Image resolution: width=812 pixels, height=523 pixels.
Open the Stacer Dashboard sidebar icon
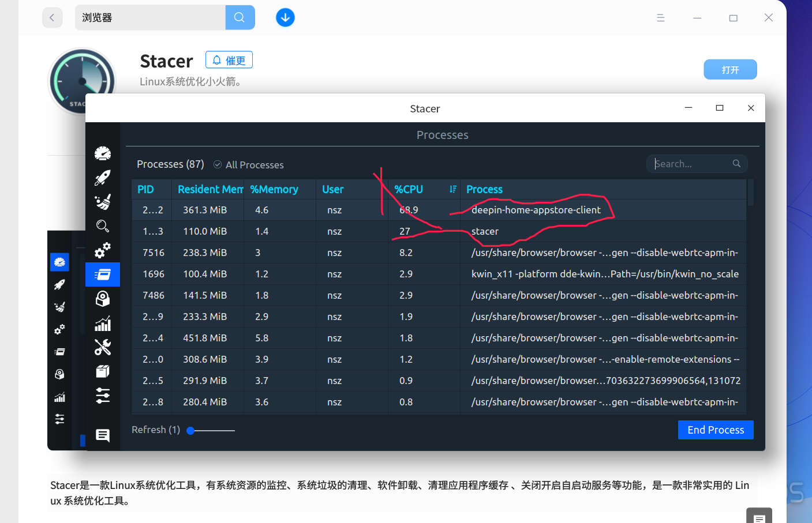[x=103, y=153]
